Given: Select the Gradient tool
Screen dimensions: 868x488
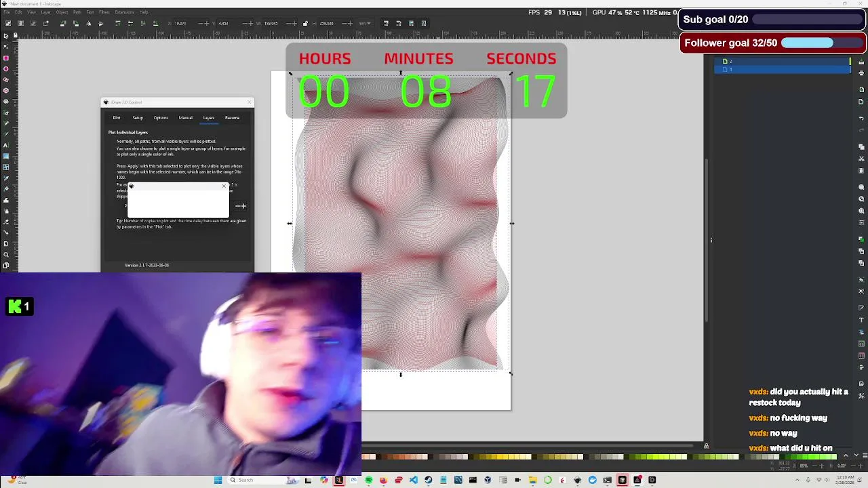Looking at the screenshot, I should click(x=6, y=156).
